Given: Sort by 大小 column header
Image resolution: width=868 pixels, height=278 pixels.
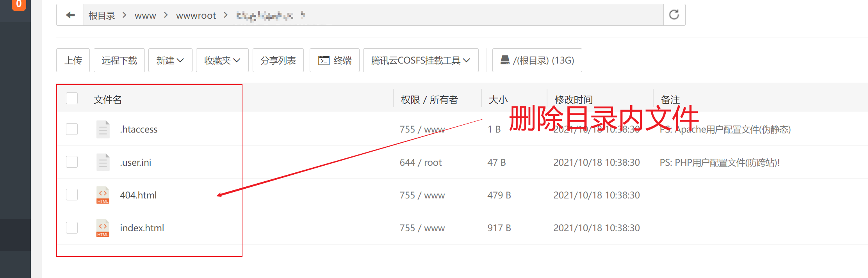Looking at the screenshot, I should pos(498,100).
